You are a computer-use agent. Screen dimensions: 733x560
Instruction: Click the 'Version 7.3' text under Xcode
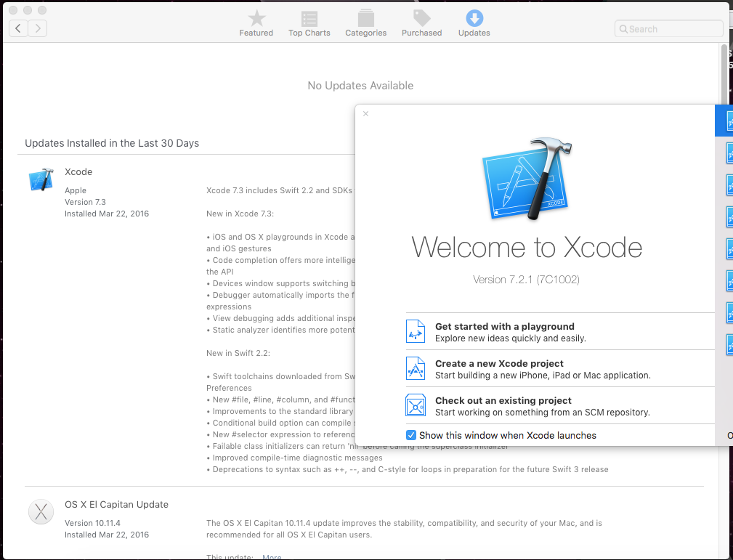[85, 202]
